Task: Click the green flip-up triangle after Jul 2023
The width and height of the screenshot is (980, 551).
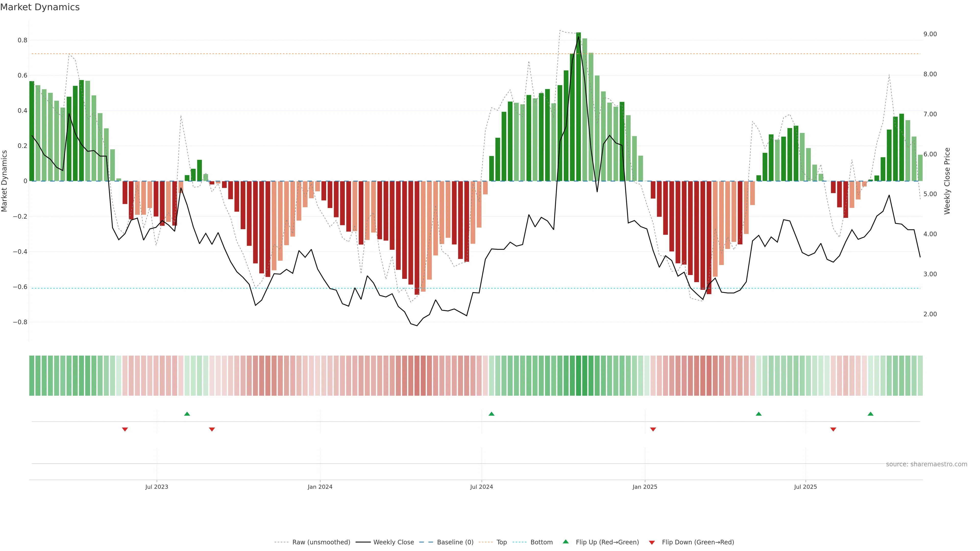Action: point(187,414)
